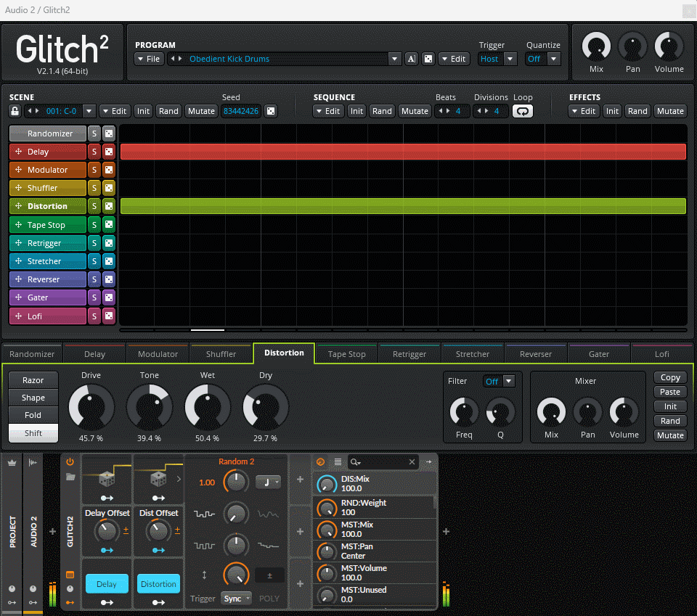This screenshot has height=616, width=697.
Task: Click the Distortion effect dice icon
Action: (108, 206)
